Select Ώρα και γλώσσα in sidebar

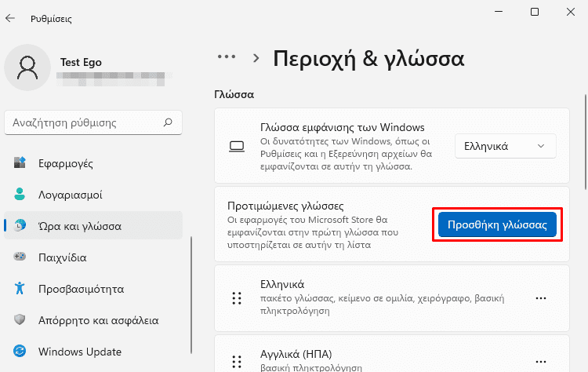click(x=93, y=225)
